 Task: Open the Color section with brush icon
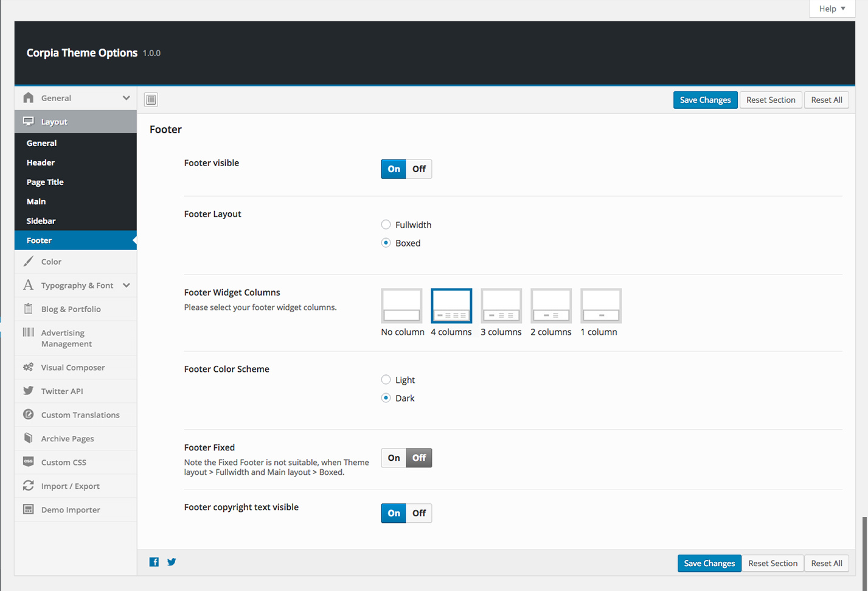(x=51, y=262)
